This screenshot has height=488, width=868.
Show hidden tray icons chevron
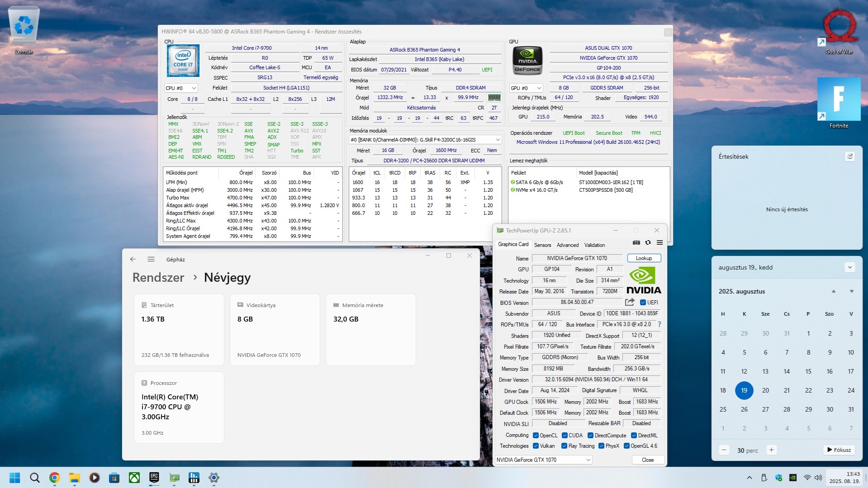749,478
